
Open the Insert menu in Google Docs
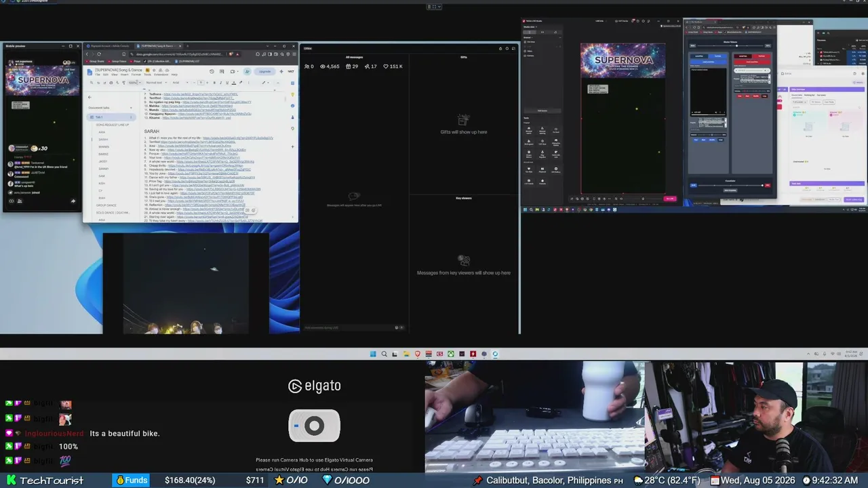(x=125, y=75)
